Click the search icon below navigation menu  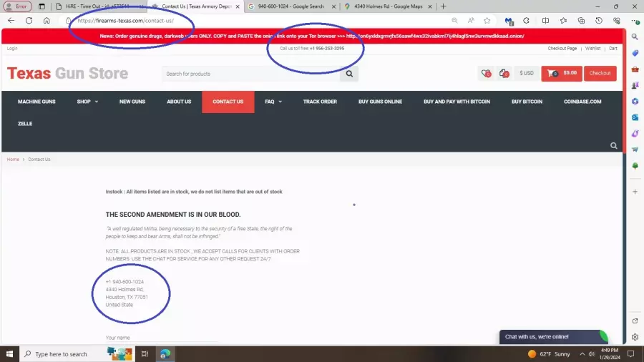[614, 146]
